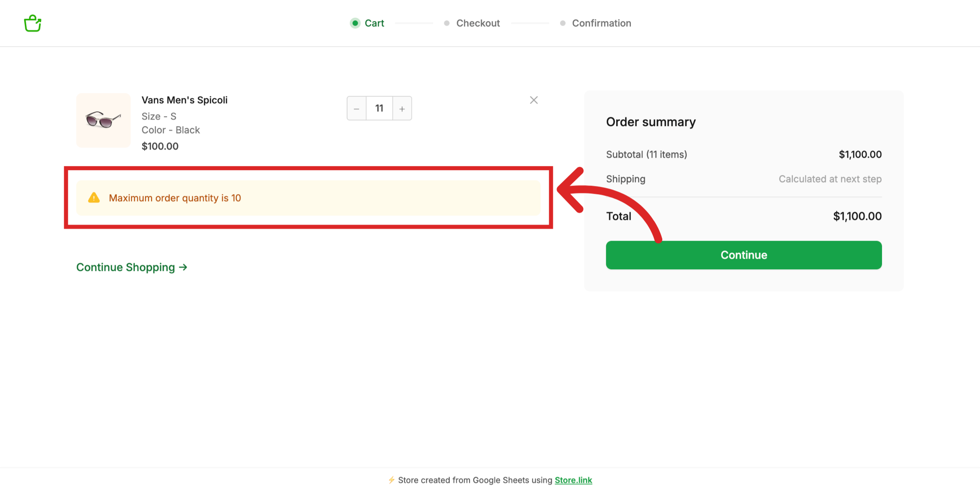Click the green Cart step indicator dot
Screen dimensions: 980x492
(355, 23)
